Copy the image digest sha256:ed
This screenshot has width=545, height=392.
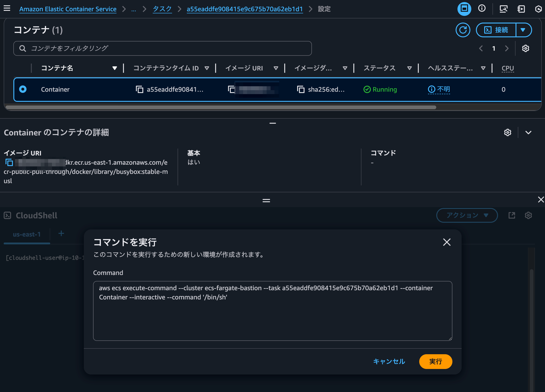tap(301, 89)
